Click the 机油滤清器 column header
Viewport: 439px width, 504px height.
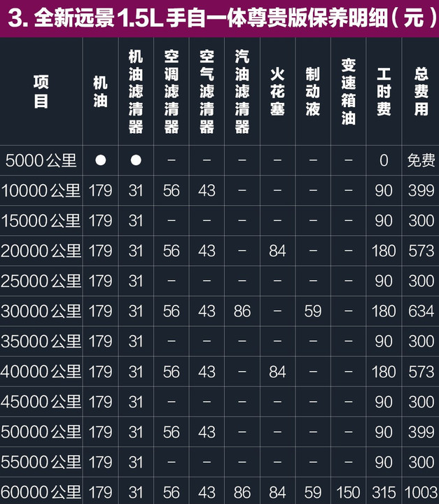coord(136,92)
